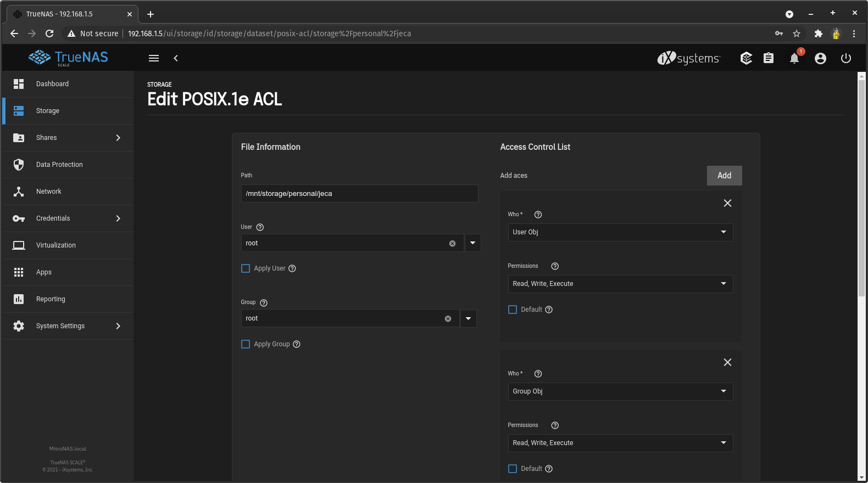
Task: Open Reporting in the sidebar
Action: coord(68,299)
